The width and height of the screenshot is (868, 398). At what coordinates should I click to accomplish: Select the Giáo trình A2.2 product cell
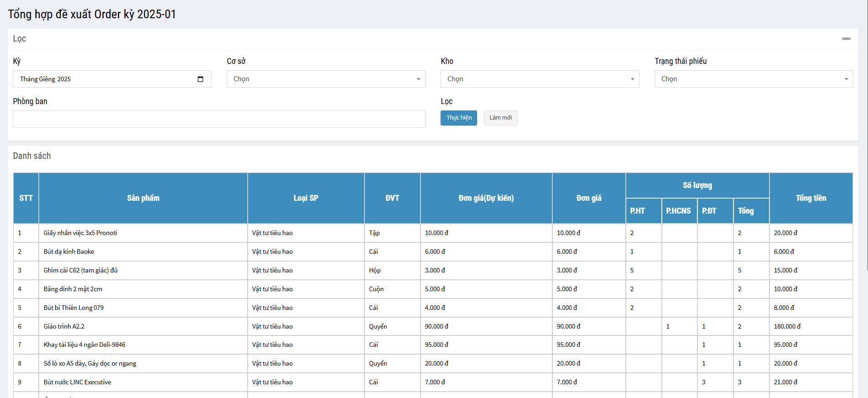click(64, 326)
